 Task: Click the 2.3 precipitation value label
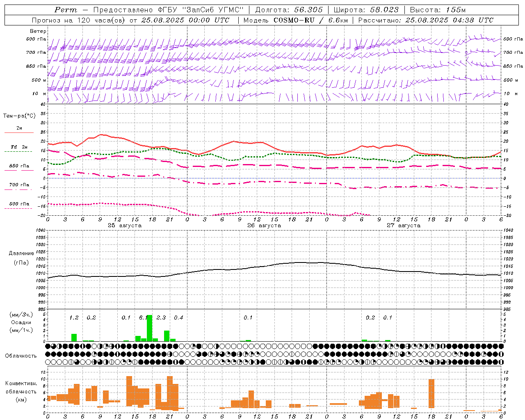pyautogui.click(x=161, y=317)
